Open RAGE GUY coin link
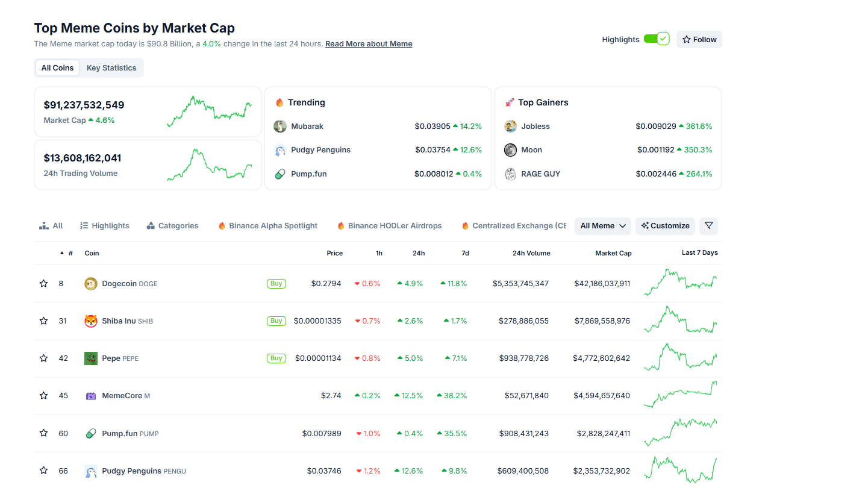868x488 pixels. [x=541, y=174]
